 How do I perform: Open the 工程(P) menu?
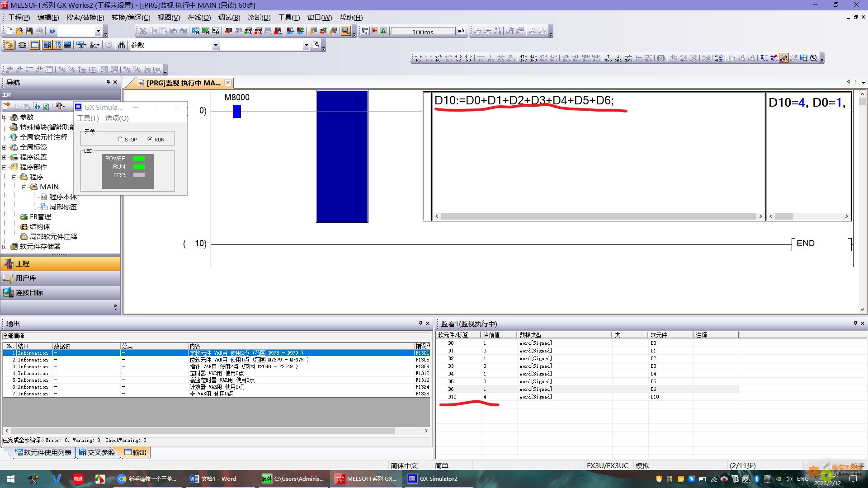19,18
